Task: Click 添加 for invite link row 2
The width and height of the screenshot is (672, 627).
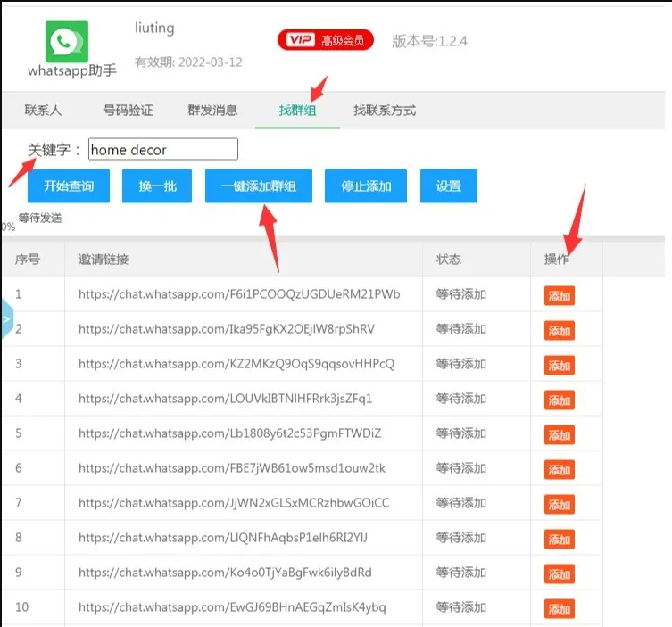Action: (x=560, y=331)
